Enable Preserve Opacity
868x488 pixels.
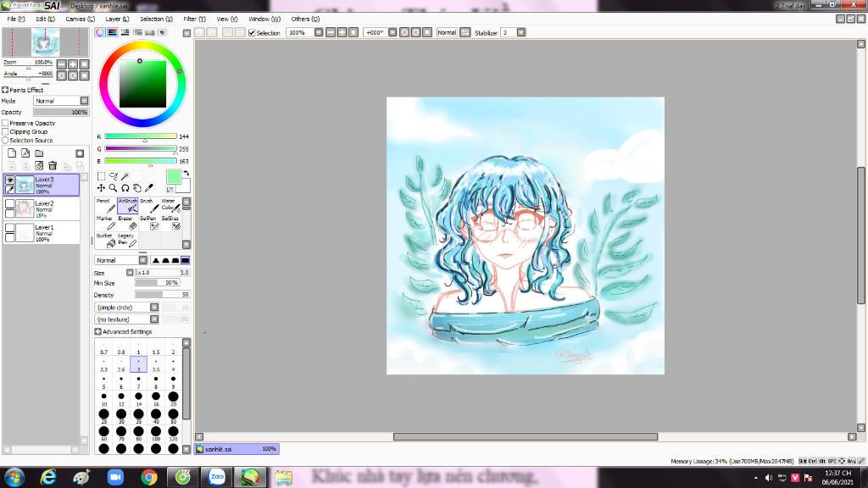6,123
